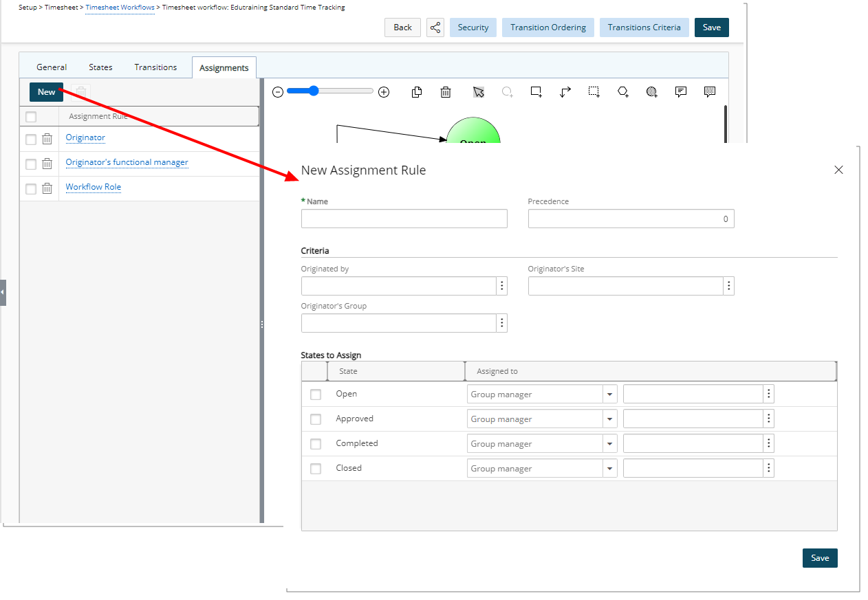
Task: Switch to the General tab
Action: click(x=52, y=67)
